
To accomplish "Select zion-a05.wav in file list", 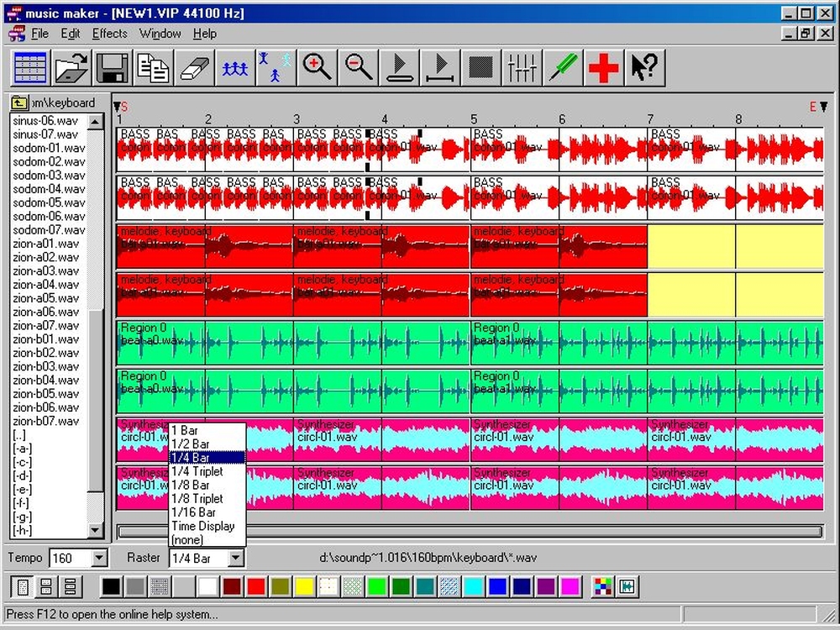I will [x=46, y=298].
